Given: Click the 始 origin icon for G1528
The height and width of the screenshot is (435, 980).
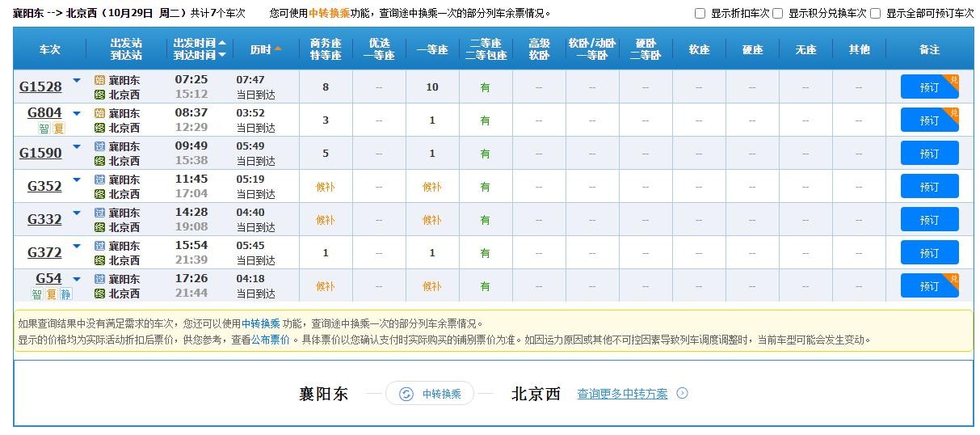Looking at the screenshot, I should pos(99,80).
